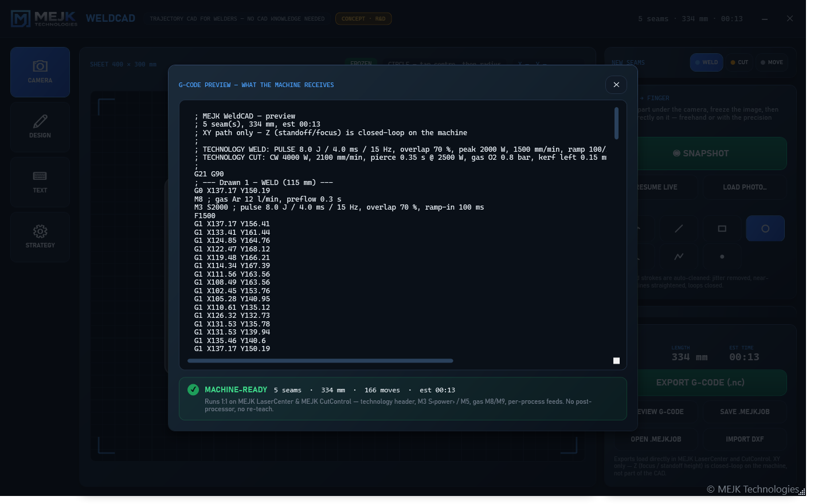Close the G-code preview dialog
This screenshot has width=814, height=504.
(616, 85)
